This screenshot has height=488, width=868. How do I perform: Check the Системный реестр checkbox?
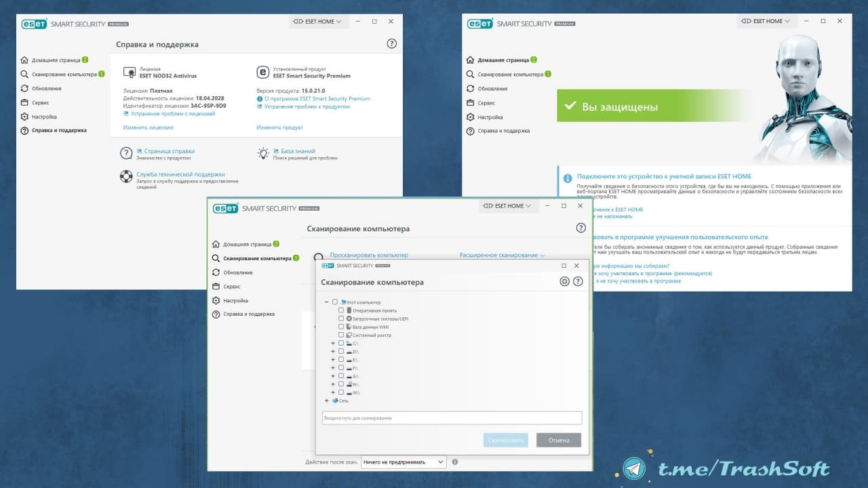pyautogui.click(x=341, y=335)
